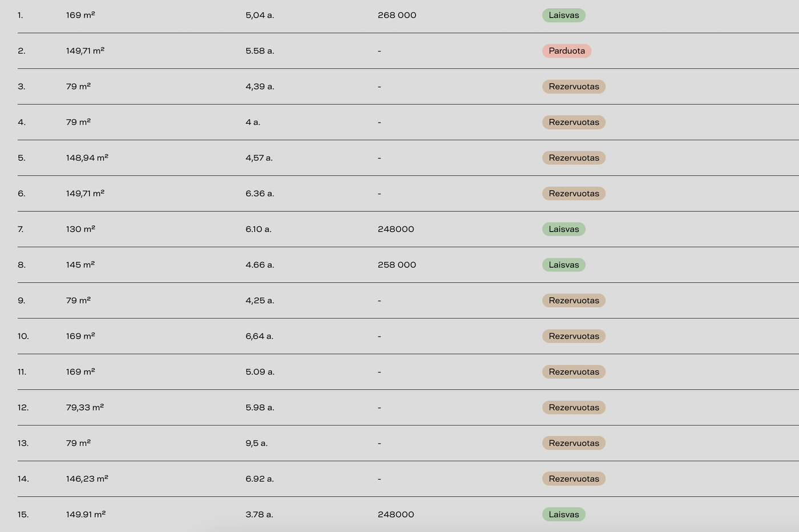Click the Rezervuotas badge on row 14
Viewport: 799px width, 532px height.
[574, 478]
